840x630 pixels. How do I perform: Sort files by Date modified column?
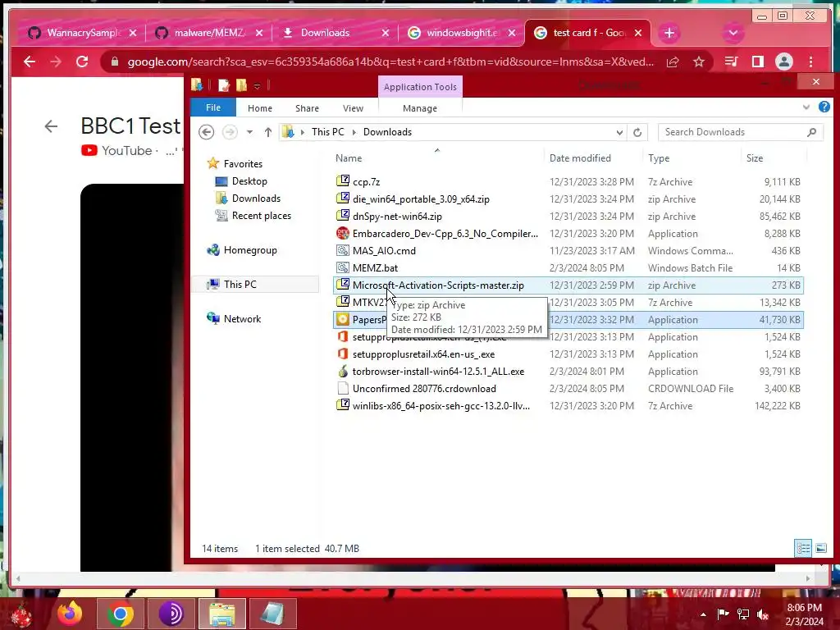point(580,158)
